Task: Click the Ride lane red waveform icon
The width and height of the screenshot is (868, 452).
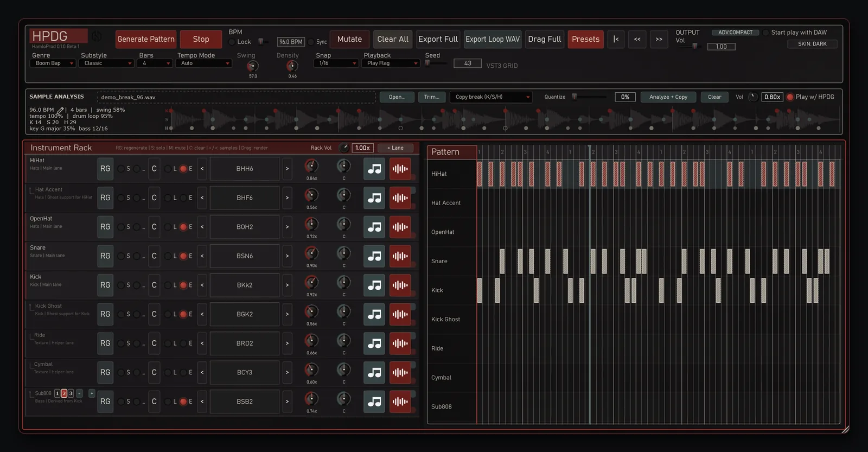Action: [x=400, y=343]
